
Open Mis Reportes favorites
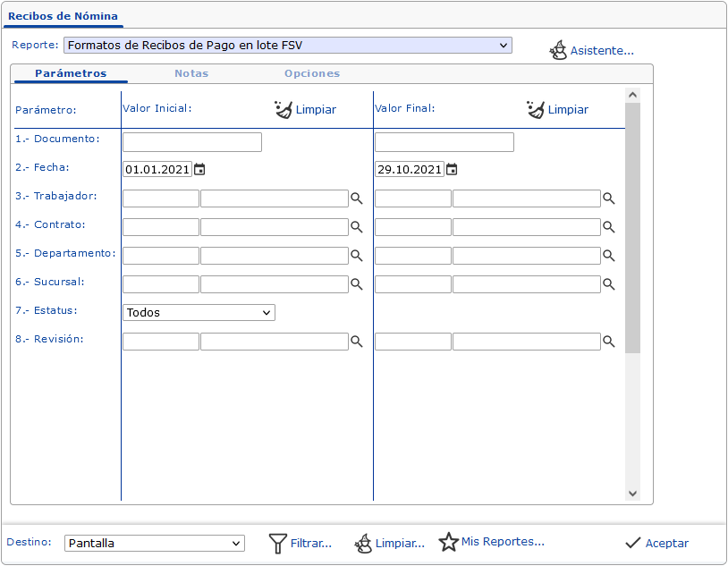(491, 542)
